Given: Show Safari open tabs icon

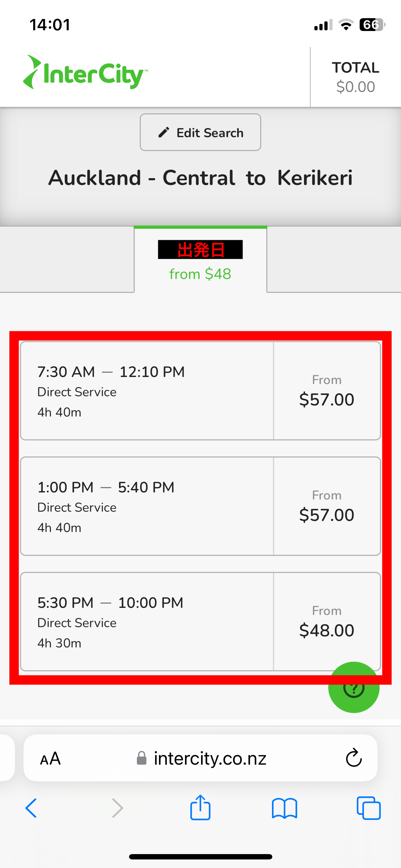Looking at the screenshot, I should click(x=369, y=808).
